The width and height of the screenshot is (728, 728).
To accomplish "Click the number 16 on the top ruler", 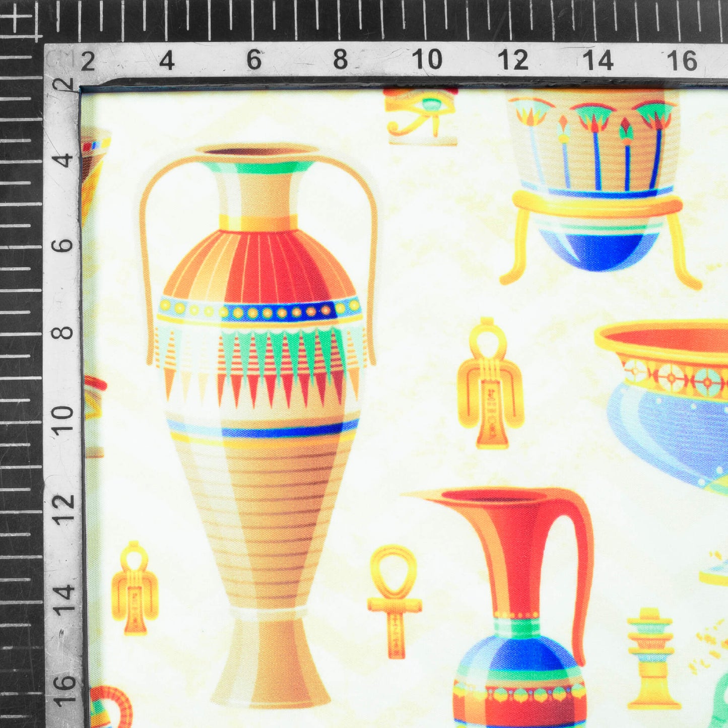I will (682, 60).
